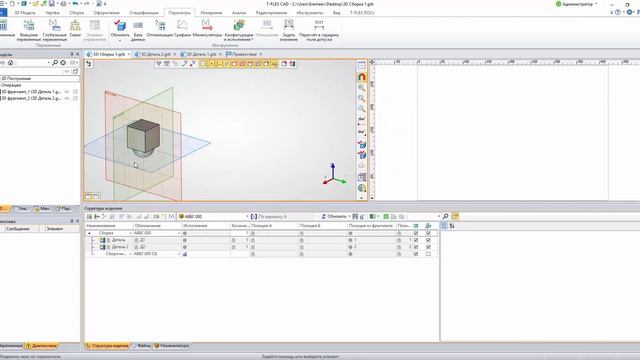Open the Связи tool in ribbon
Screen dimensions: 640x360
tap(75, 29)
